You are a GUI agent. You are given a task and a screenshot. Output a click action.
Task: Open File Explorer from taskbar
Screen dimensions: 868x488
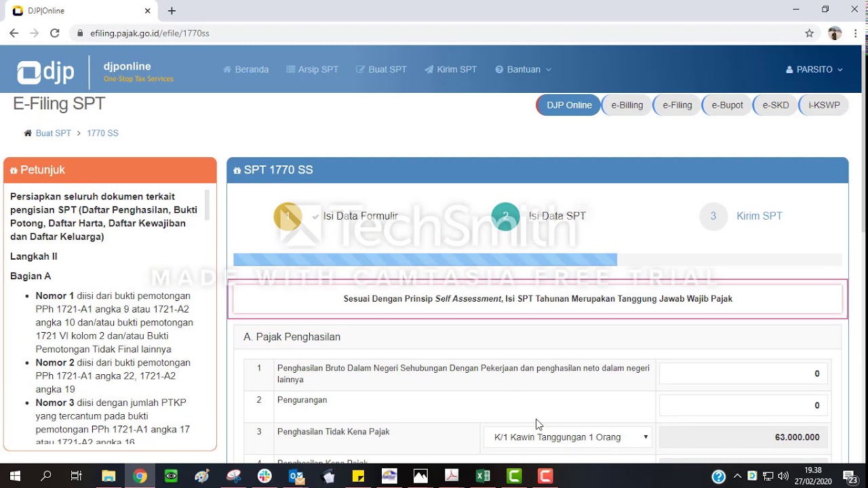[108, 476]
